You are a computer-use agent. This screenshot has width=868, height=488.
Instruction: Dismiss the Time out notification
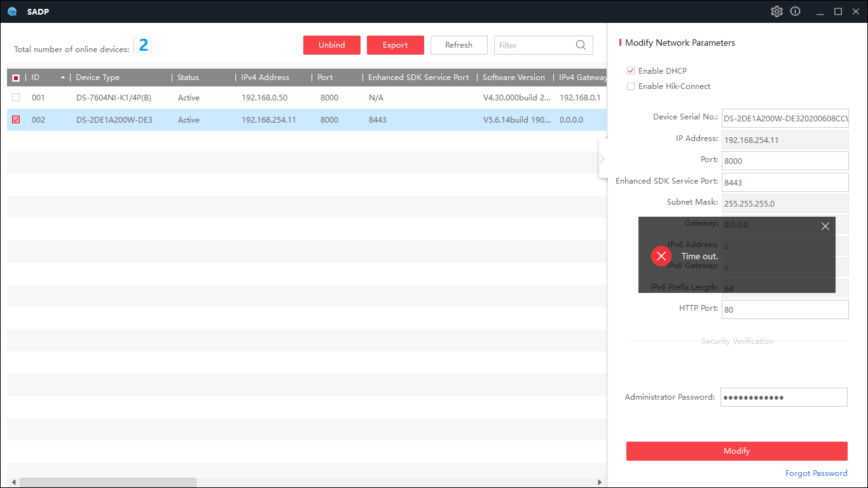(825, 226)
